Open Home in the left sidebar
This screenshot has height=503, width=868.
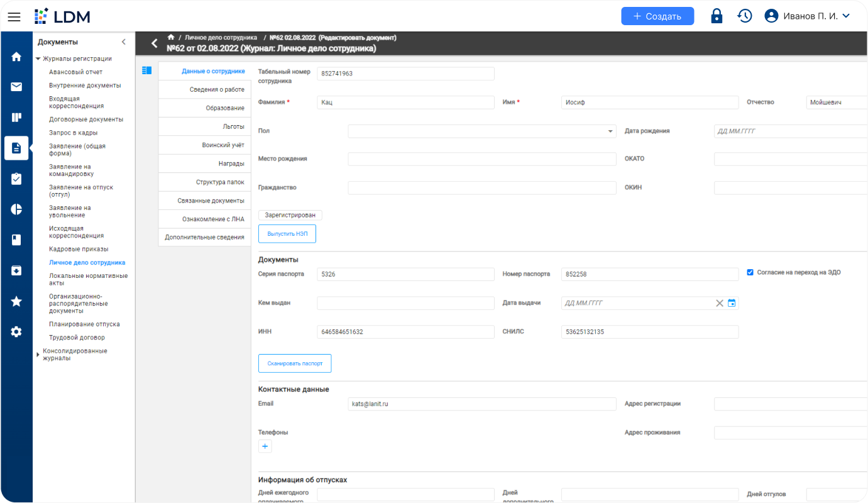16,56
